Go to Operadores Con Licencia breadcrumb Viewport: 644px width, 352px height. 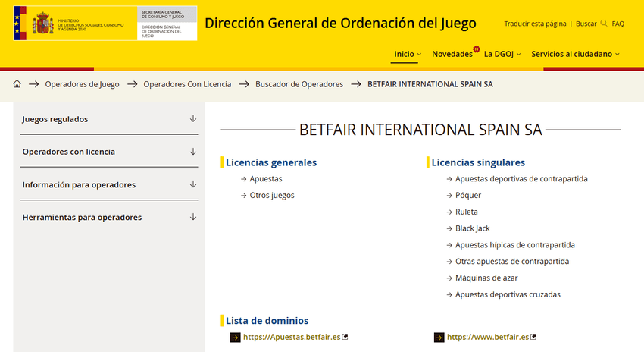(x=187, y=84)
